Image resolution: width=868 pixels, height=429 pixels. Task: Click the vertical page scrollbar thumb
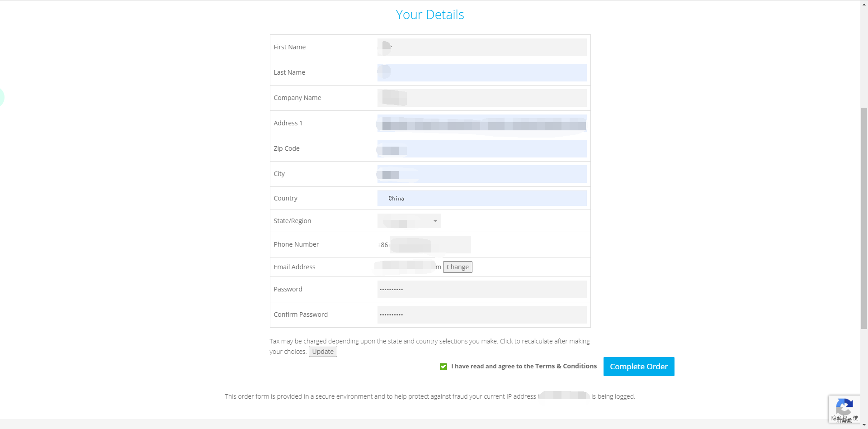click(x=864, y=217)
